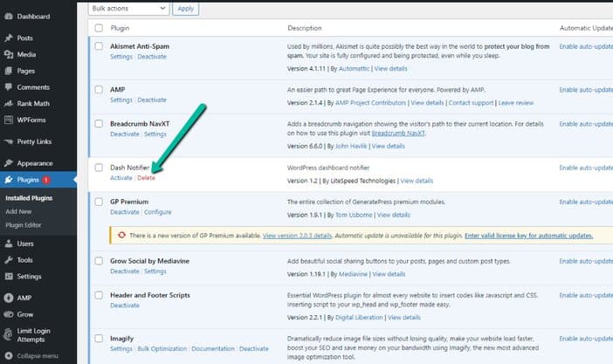The image size is (613, 364).
Task: Click the Collapse menu arrow icon
Action: 9,356
